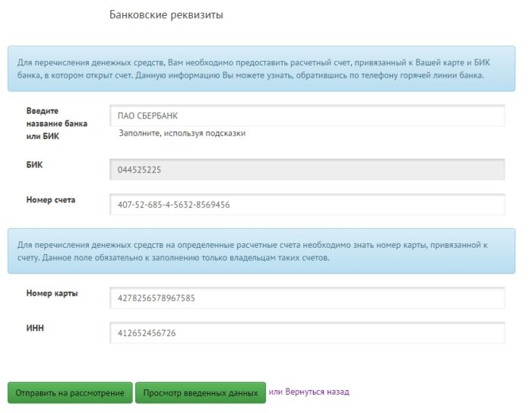Click the account number text 407-52-685-4-5632-8569456
This screenshot has width=532, height=413.
tap(174, 205)
